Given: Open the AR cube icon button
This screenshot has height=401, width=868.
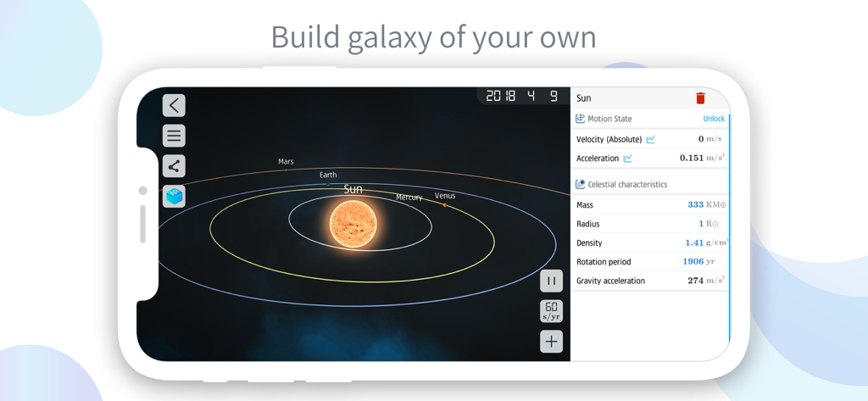Looking at the screenshot, I should pos(174,196).
